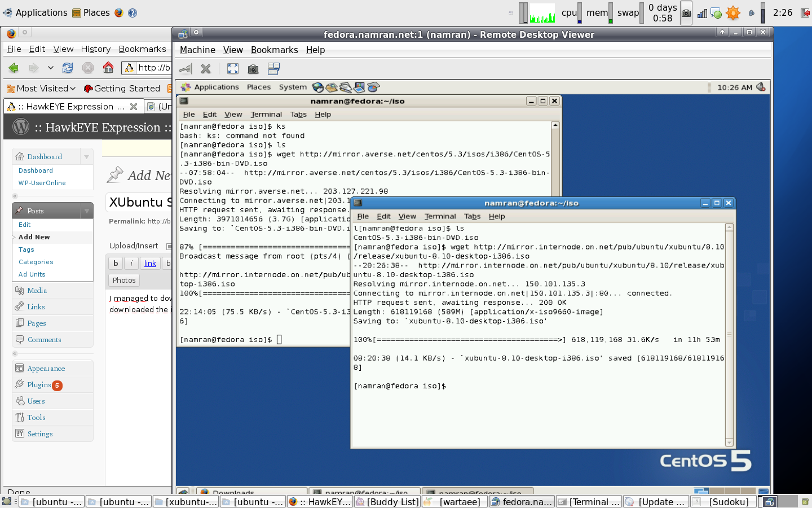This screenshot has width=812, height=508.
Task: Click the orange update notifier tray icon
Action: (x=732, y=13)
